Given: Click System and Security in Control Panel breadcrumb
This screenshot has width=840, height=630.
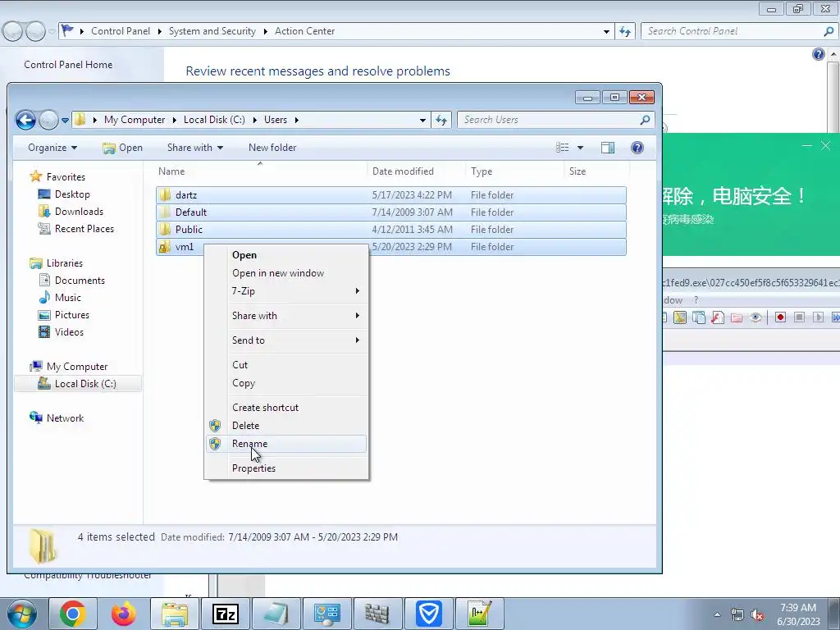Looking at the screenshot, I should click(x=212, y=31).
